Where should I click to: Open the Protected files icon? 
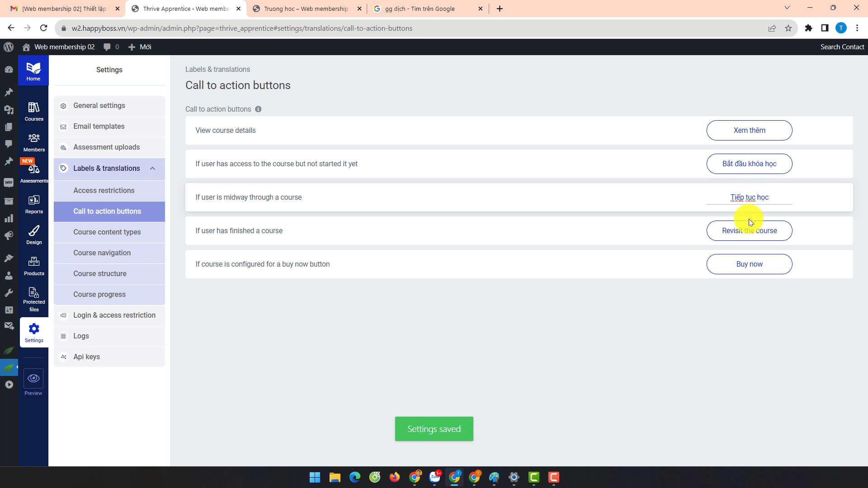pos(34,299)
